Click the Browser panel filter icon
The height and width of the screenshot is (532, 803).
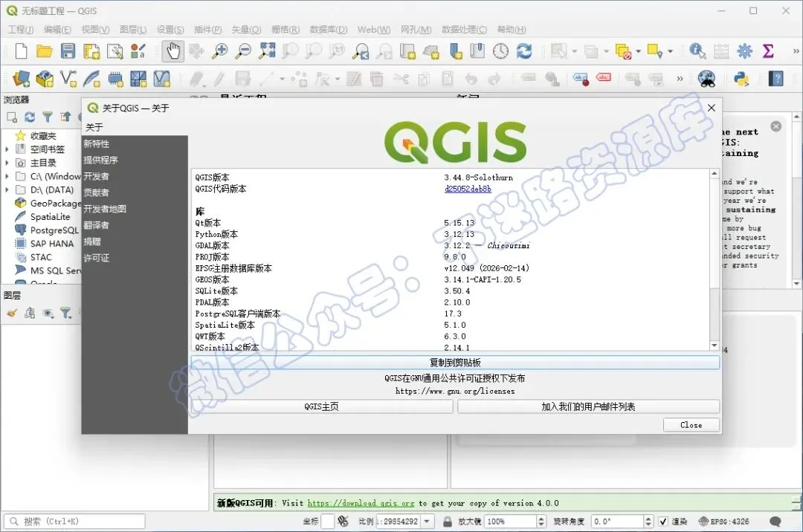click(x=47, y=117)
